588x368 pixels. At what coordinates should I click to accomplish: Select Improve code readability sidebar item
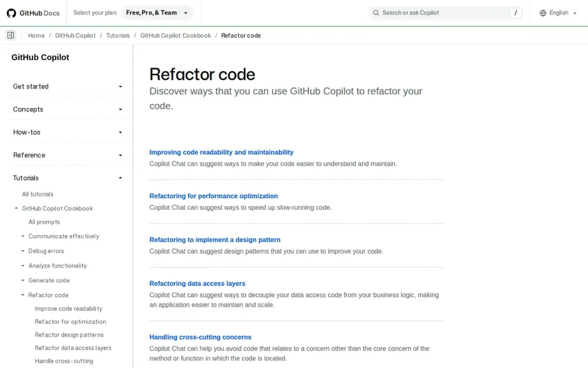(x=69, y=309)
